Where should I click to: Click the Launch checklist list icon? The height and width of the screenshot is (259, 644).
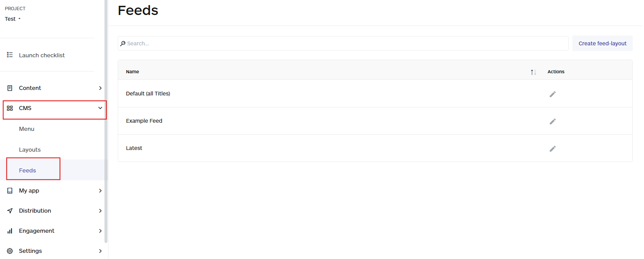pos(10,55)
